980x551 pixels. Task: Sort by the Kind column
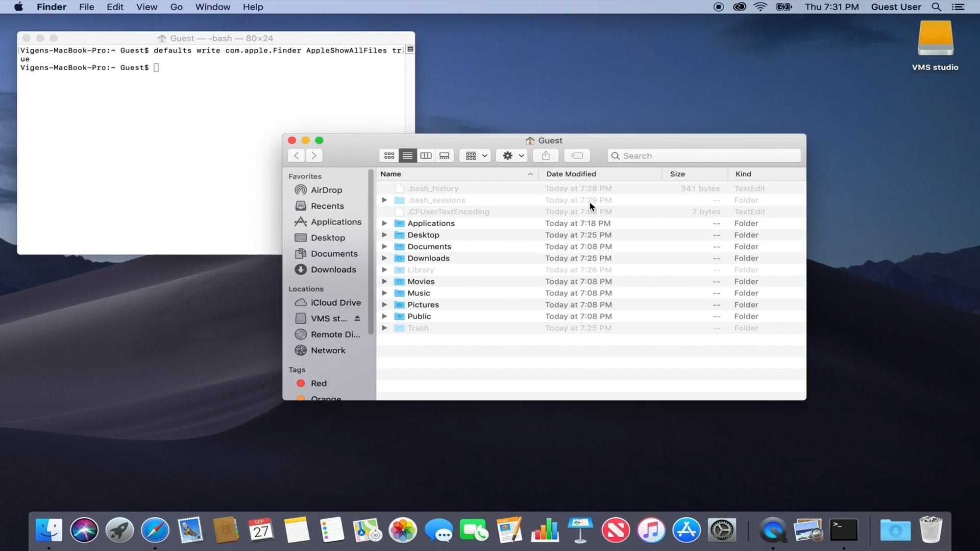pos(767,174)
